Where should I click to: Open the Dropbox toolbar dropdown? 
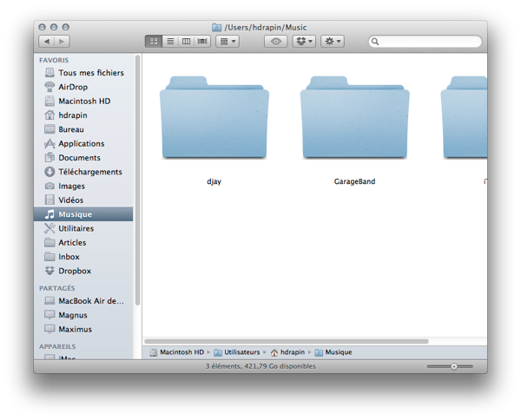tap(304, 41)
